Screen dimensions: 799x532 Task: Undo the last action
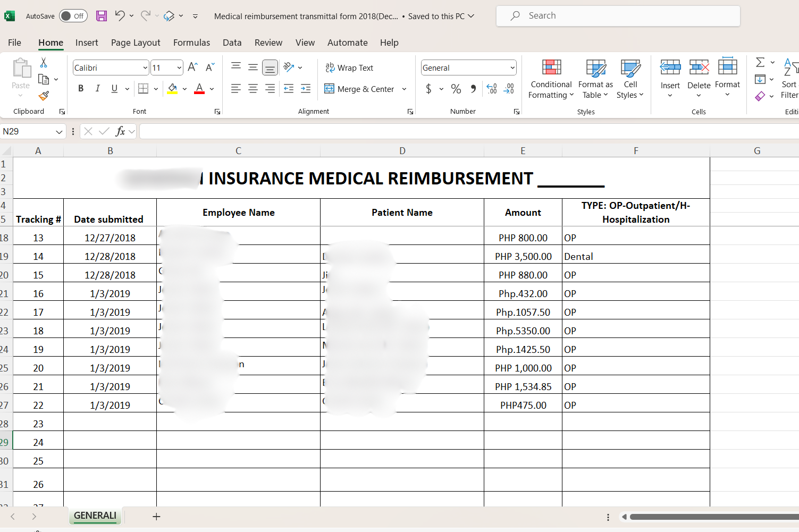(x=120, y=16)
